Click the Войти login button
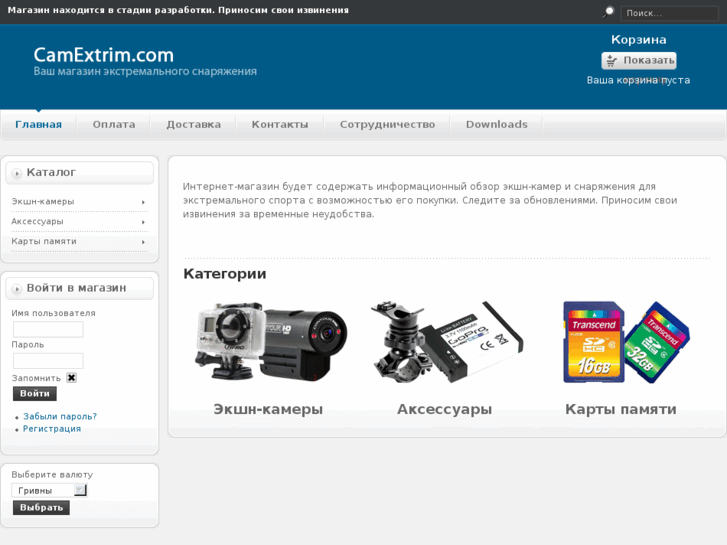727x545 pixels. [x=35, y=393]
